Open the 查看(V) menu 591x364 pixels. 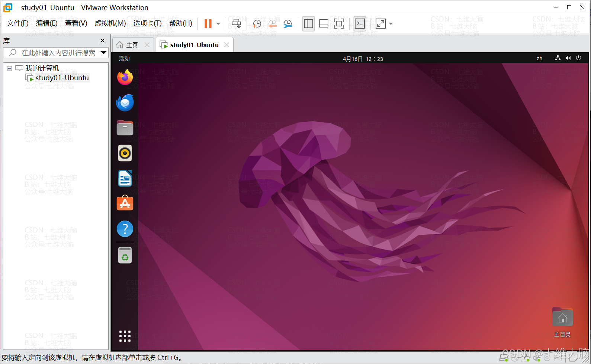click(x=76, y=23)
